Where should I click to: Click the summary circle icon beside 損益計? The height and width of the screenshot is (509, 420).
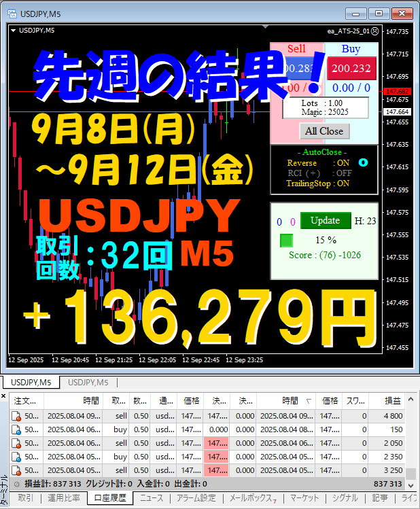tap(16, 484)
